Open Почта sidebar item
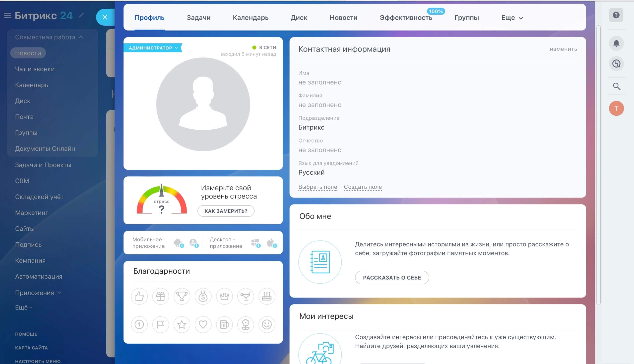The width and height of the screenshot is (634, 364). pos(24,117)
